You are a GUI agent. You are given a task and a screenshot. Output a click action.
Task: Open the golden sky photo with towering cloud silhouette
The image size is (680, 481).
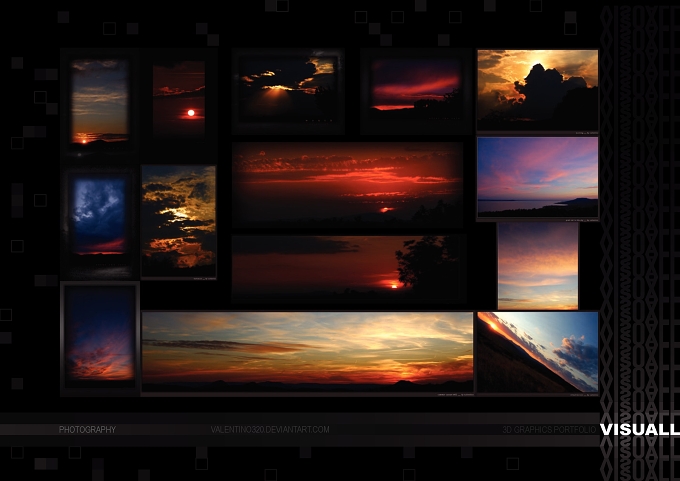(537, 90)
